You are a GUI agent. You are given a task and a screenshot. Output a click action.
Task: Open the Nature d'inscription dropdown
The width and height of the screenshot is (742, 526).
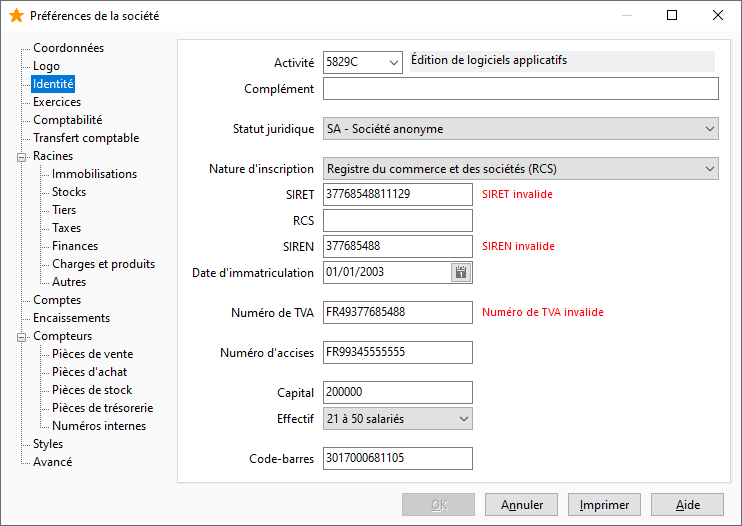tap(521, 169)
